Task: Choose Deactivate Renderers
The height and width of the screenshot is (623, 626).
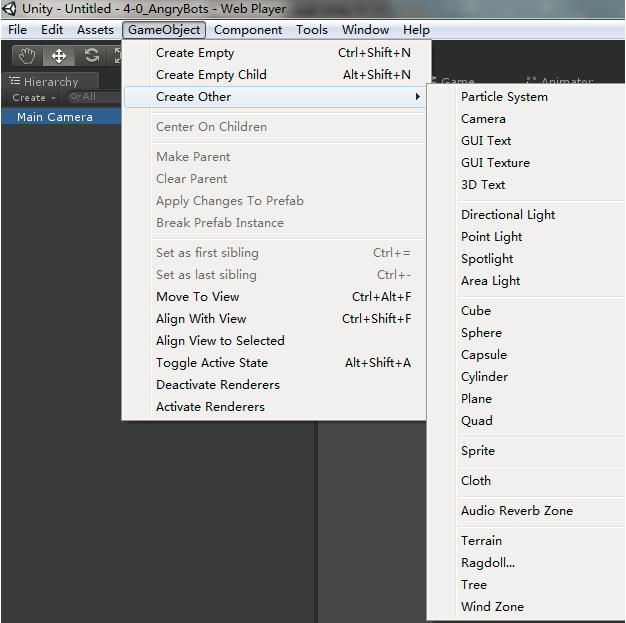Action: pyautogui.click(x=275, y=385)
